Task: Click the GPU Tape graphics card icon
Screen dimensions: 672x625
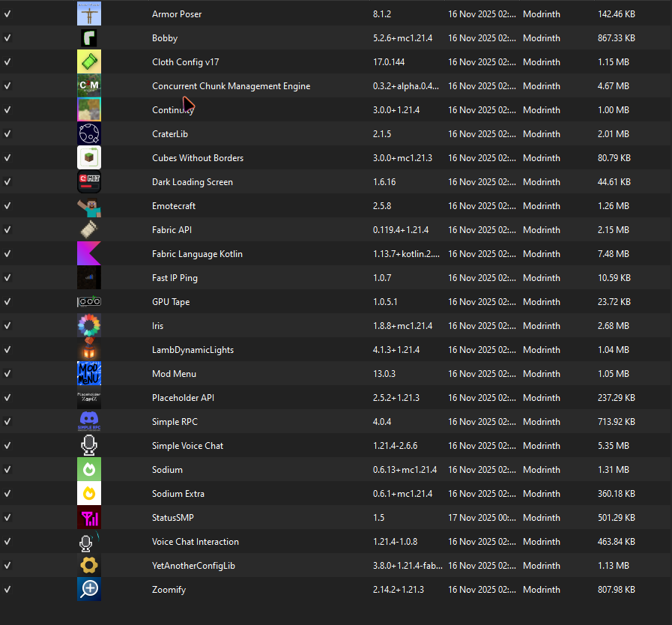Action: (89, 301)
